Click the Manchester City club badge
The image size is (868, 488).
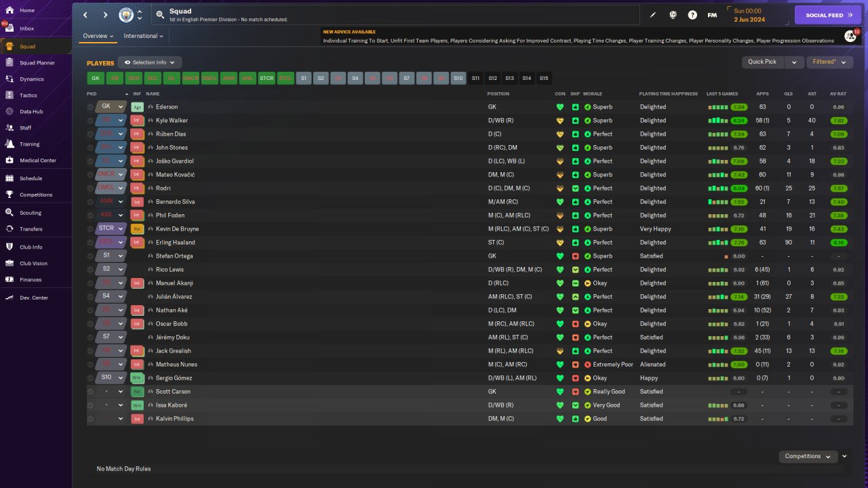(126, 15)
